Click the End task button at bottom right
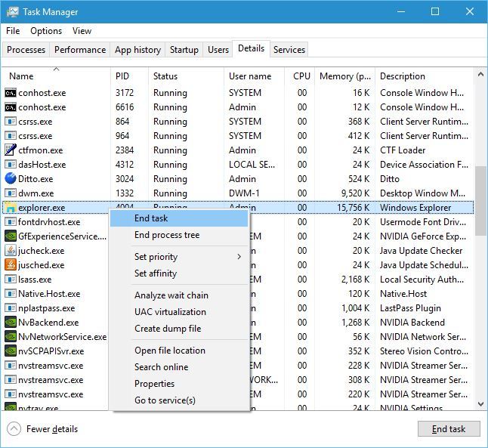488x448 pixels. point(449,429)
